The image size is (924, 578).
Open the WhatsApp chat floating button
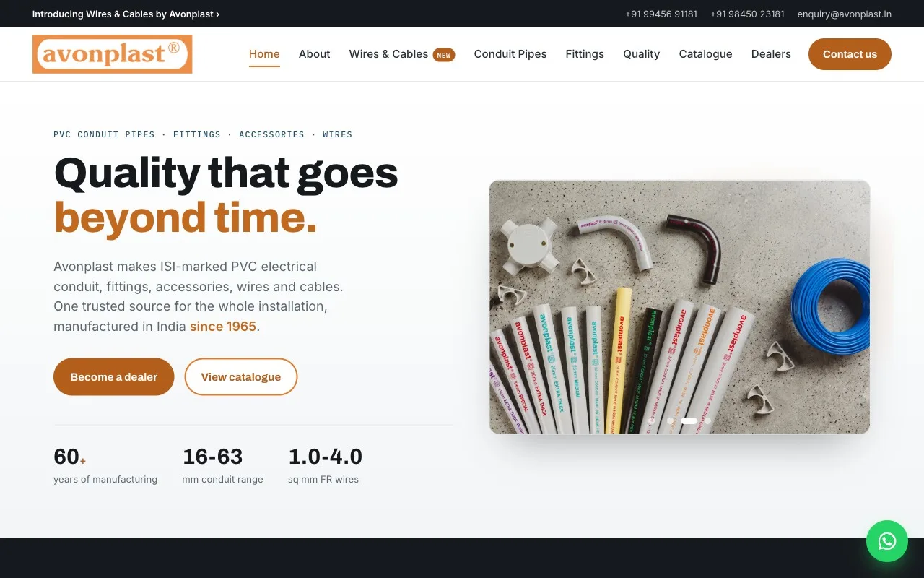(x=887, y=541)
